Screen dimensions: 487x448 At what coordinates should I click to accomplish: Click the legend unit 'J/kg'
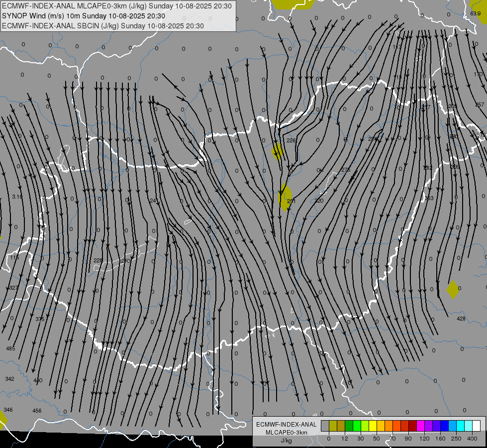[286, 441]
